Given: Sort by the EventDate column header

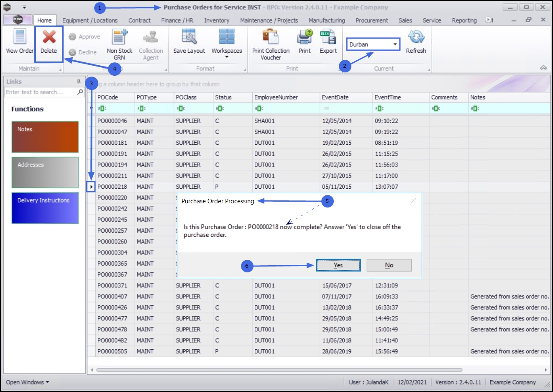Looking at the screenshot, I should (x=347, y=97).
